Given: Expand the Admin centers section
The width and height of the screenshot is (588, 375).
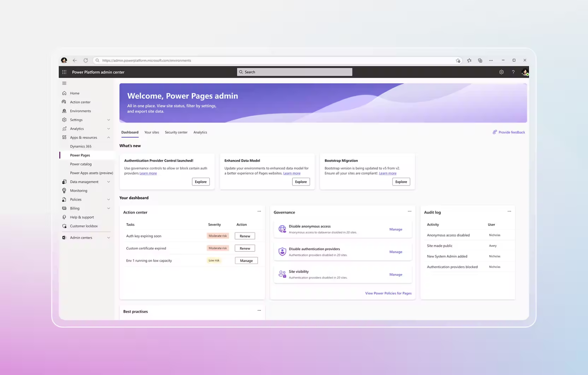Looking at the screenshot, I should coord(108,237).
